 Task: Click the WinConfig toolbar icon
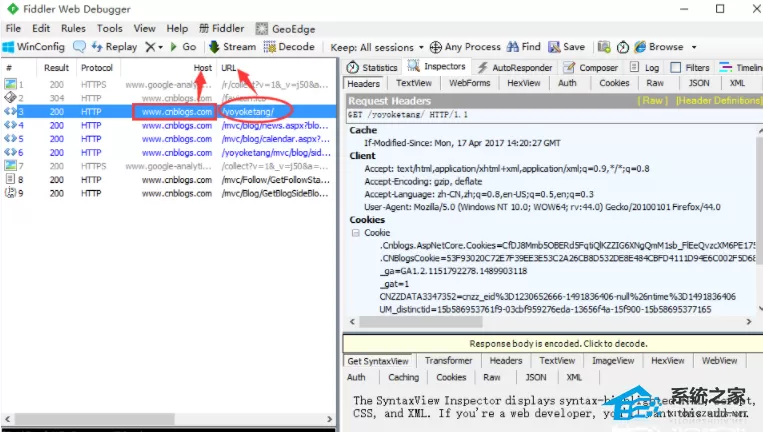click(8, 47)
